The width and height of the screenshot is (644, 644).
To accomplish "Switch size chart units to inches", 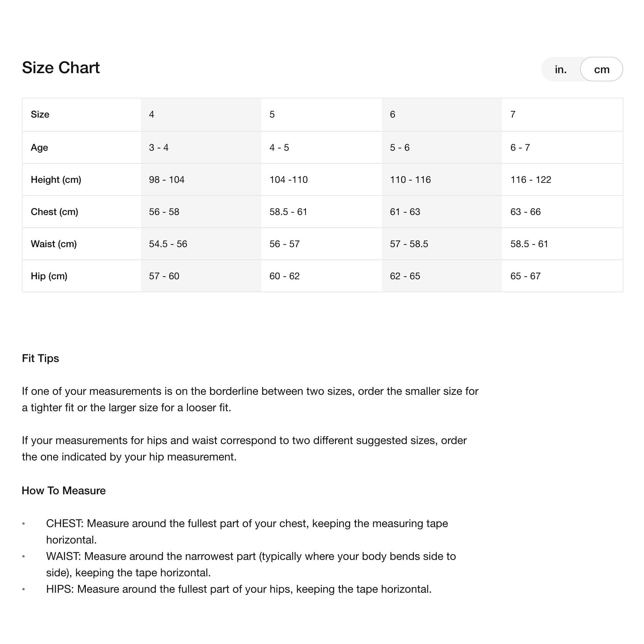I will 561,69.
